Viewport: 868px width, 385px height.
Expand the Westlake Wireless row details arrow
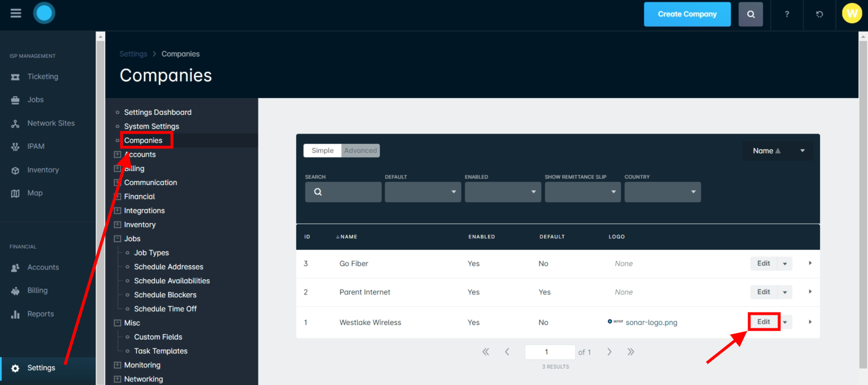tap(810, 322)
